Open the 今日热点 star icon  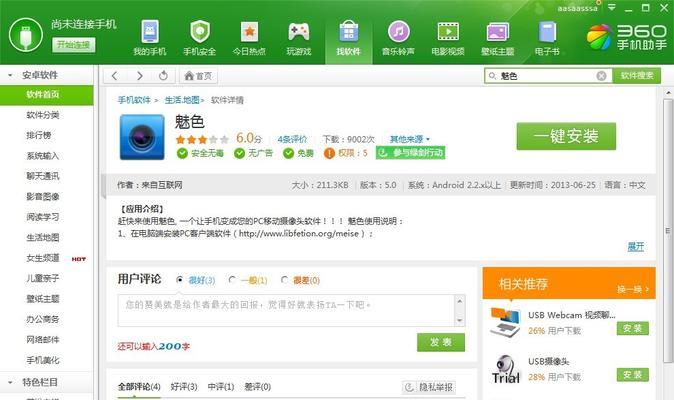tap(249, 31)
